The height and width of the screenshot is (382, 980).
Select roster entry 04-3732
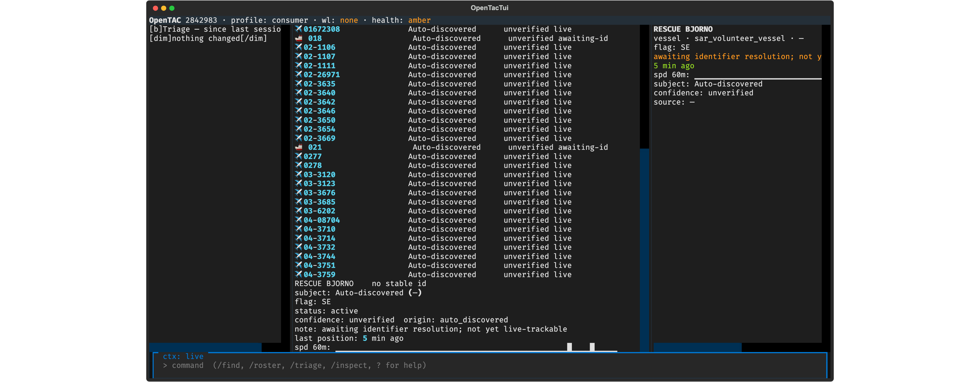tap(433, 247)
